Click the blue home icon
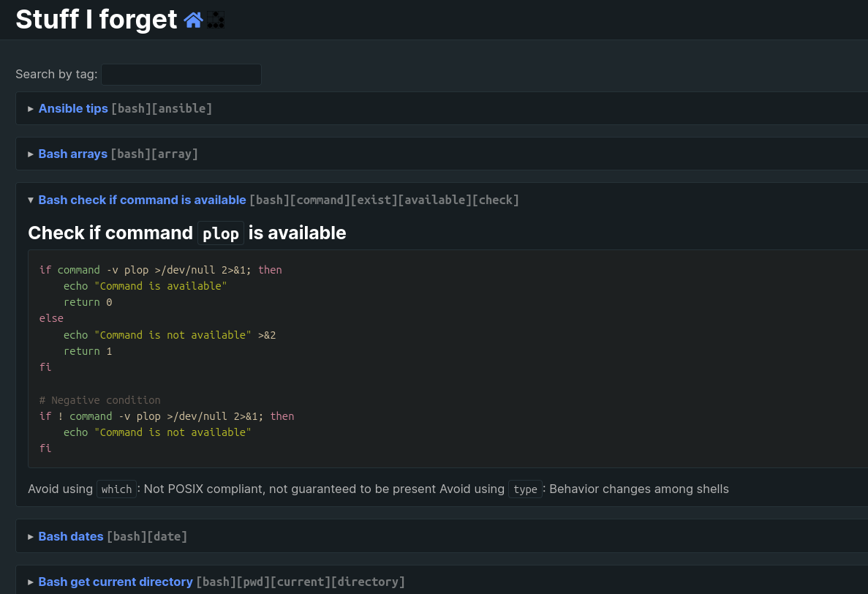The image size is (868, 594). (x=193, y=20)
